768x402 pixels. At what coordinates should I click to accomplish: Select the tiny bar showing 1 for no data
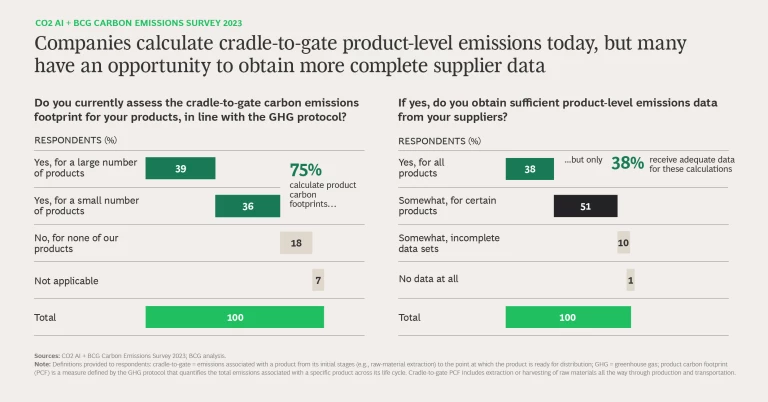click(630, 280)
